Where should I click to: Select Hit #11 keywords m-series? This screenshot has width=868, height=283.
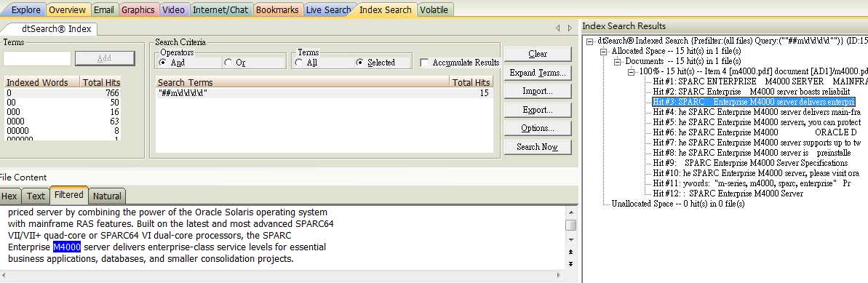tap(752, 183)
